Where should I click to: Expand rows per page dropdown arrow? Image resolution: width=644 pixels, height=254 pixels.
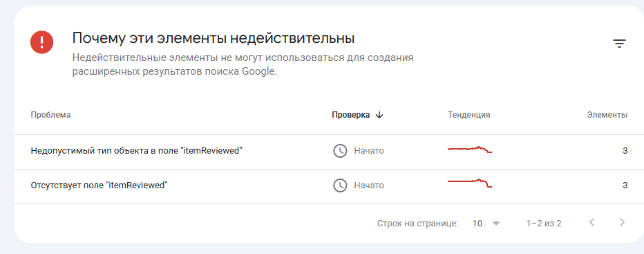pyautogui.click(x=496, y=224)
